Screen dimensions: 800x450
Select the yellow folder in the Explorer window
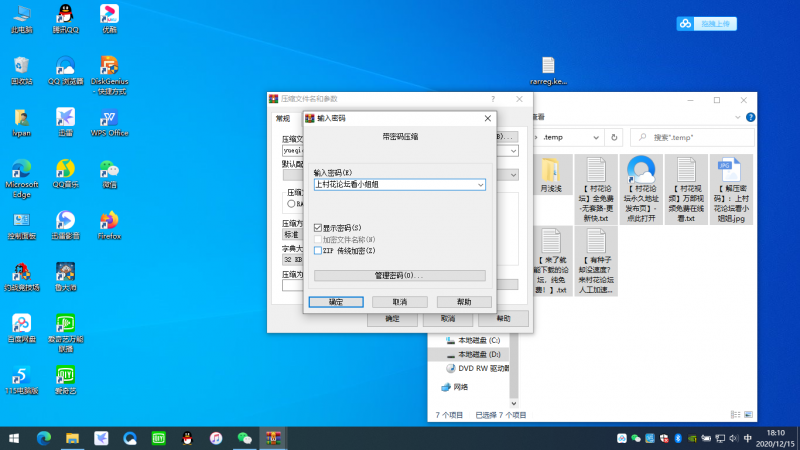coord(551,176)
